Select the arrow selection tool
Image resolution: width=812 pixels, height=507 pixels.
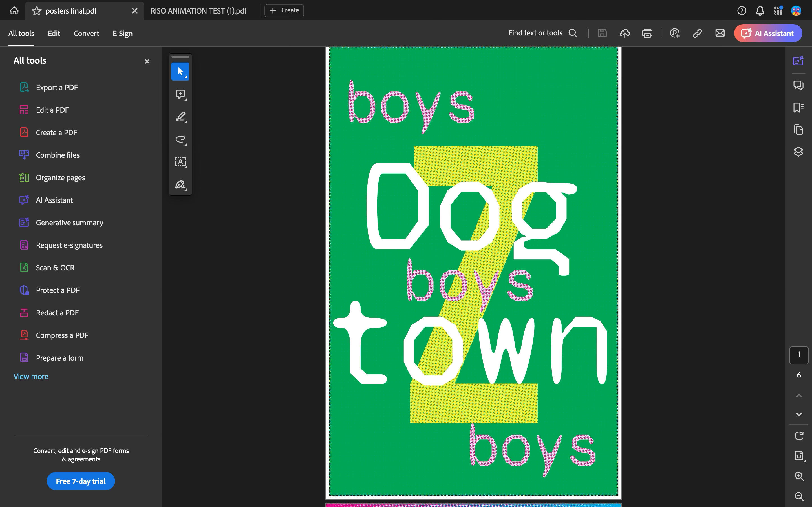coord(180,72)
